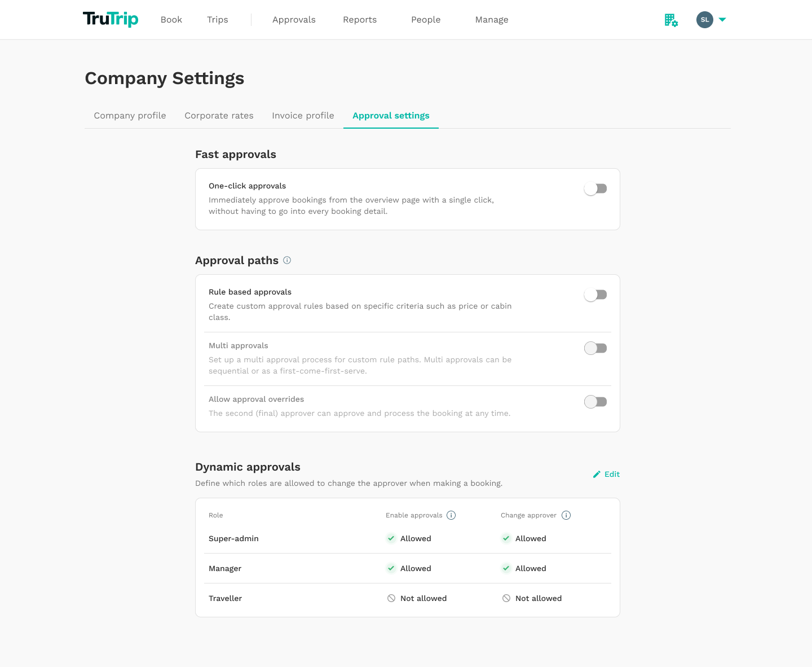The image size is (812, 667).
Task: Go to the Approvals page
Action: point(294,20)
